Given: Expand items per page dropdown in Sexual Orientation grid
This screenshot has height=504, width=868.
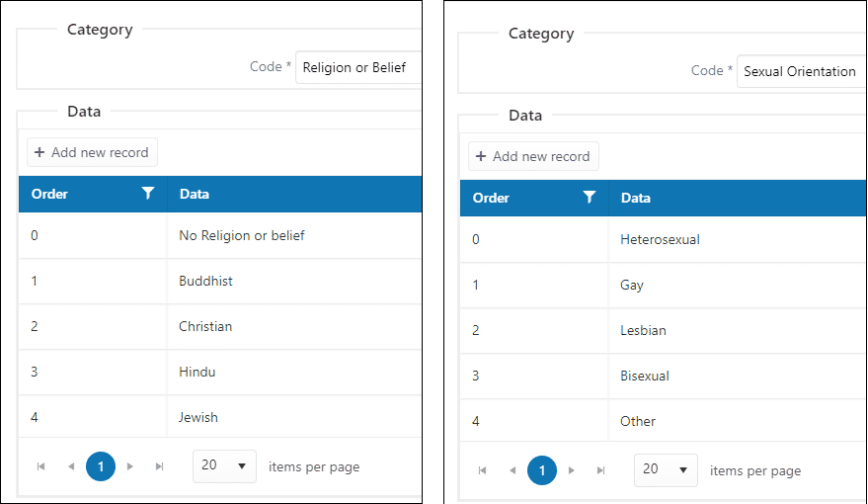Looking at the screenshot, I should click(666, 469).
